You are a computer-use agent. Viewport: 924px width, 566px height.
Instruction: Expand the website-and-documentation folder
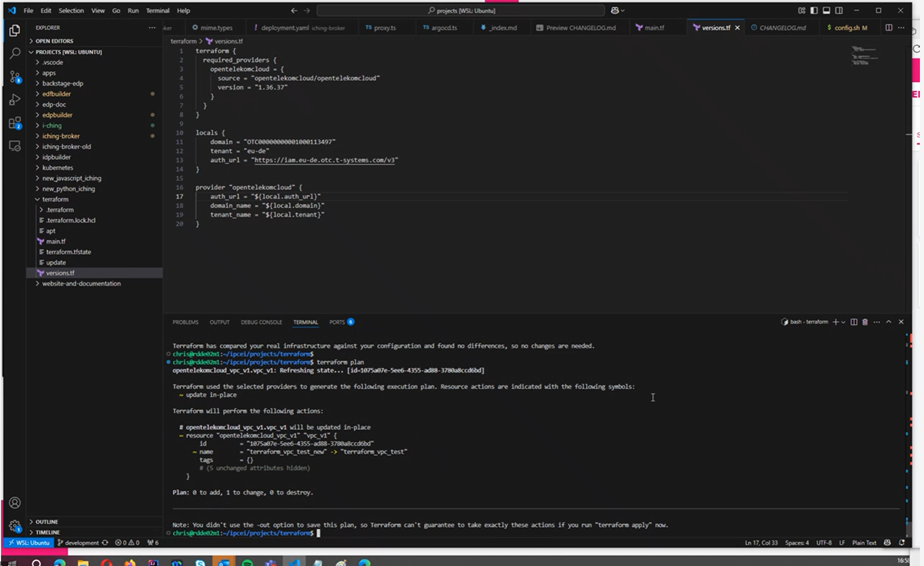pos(81,284)
